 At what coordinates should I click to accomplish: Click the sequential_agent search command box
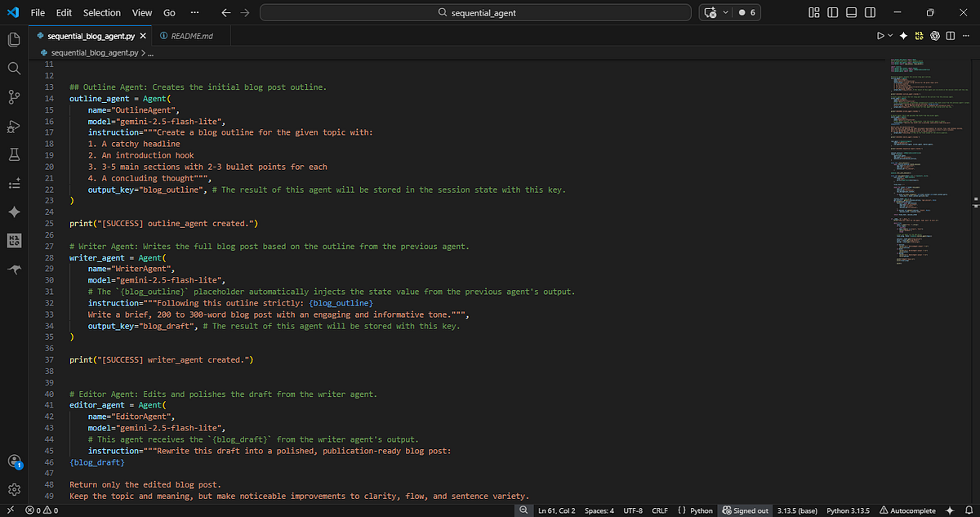tap(476, 13)
